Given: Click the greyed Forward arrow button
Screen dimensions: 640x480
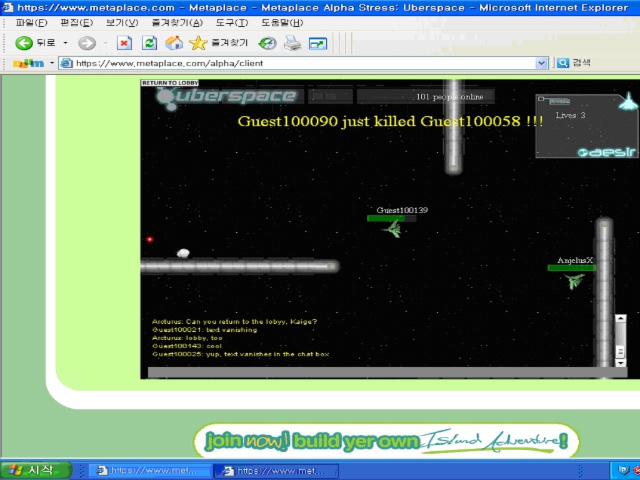Looking at the screenshot, I should tap(87, 43).
